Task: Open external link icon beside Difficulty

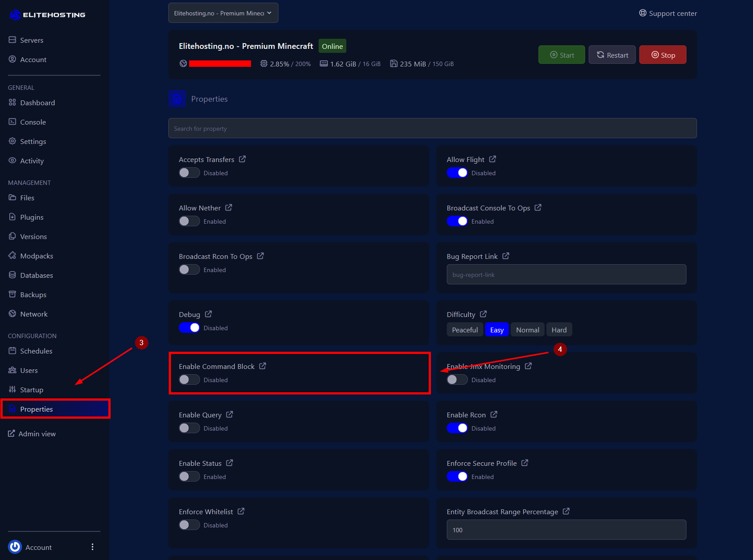Action: coord(483,314)
